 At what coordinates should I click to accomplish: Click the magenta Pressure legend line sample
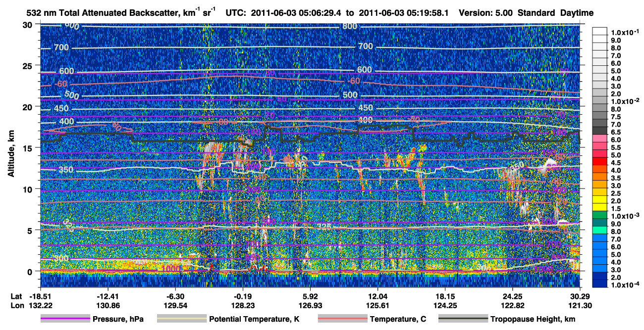(x=65, y=319)
